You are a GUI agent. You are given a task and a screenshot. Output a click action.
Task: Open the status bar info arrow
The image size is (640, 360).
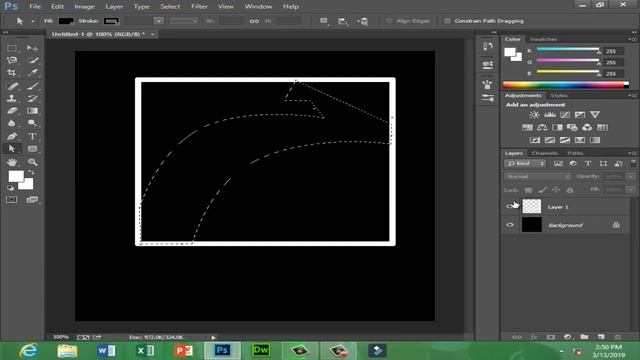click(x=213, y=338)
